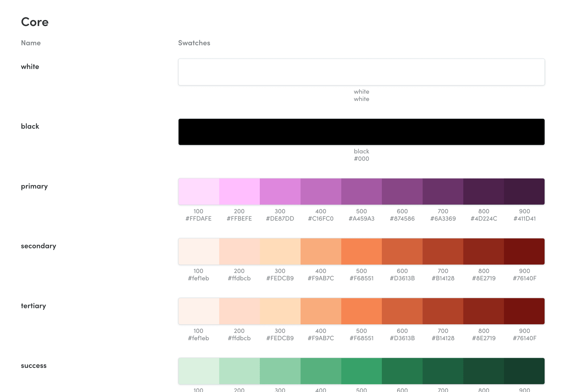Click the "Core" section heading
The image size is (563, 392).
[35, 22]
